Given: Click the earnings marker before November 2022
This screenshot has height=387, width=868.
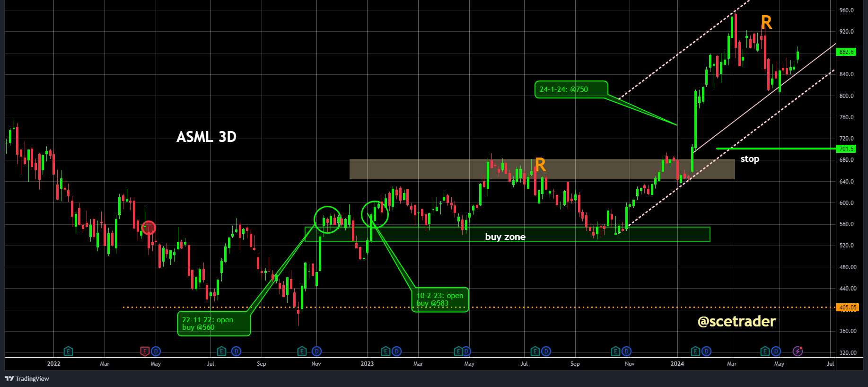Looking at the screenshot, I should 302,351.
